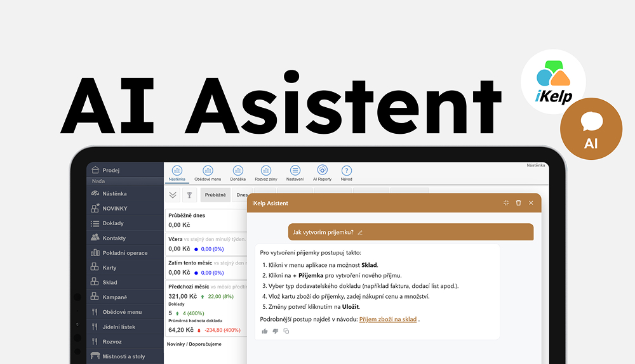The height and width of the screenshot is (364, 635).
Task: Close the iKelp Asistent panel
Action: coord(531,203)
